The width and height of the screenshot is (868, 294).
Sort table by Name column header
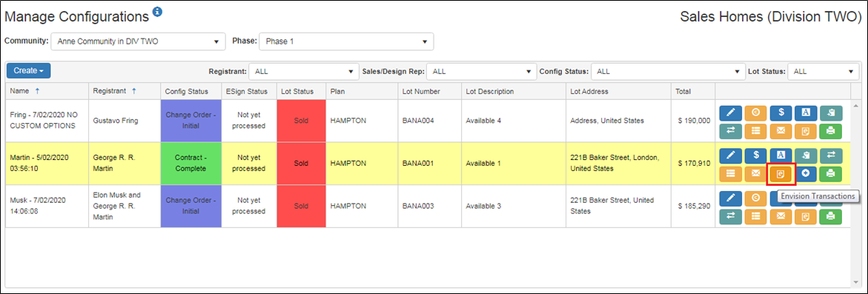[20, 91]
